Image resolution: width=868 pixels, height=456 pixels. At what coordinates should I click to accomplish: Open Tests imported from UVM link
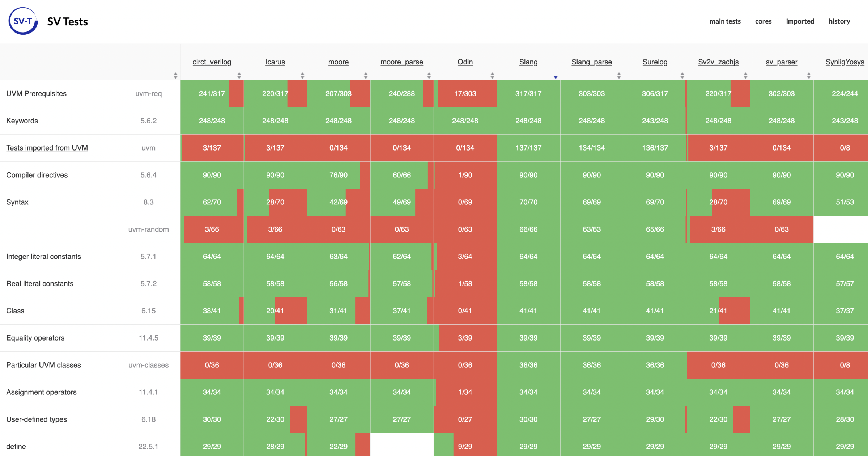pyautogui.click(x=47, y=148)
